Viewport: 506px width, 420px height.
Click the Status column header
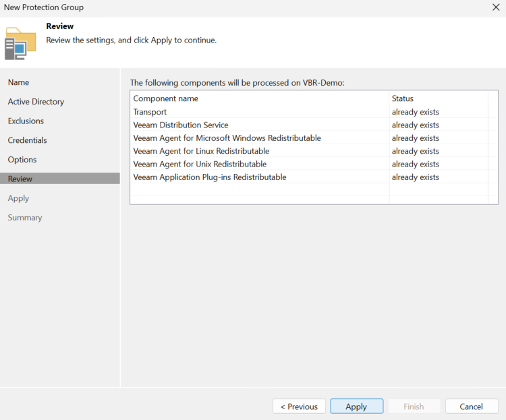click(x=439, y=98)
